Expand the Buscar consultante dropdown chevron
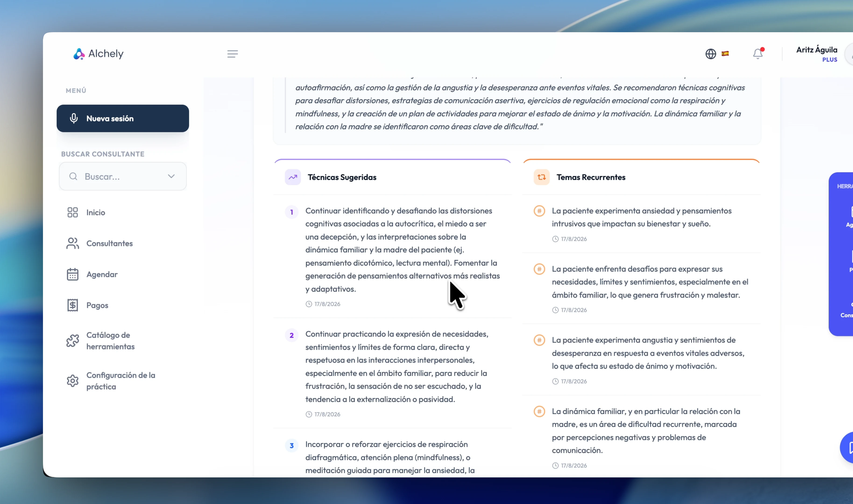The image size is (853, 504). point(171,176)
